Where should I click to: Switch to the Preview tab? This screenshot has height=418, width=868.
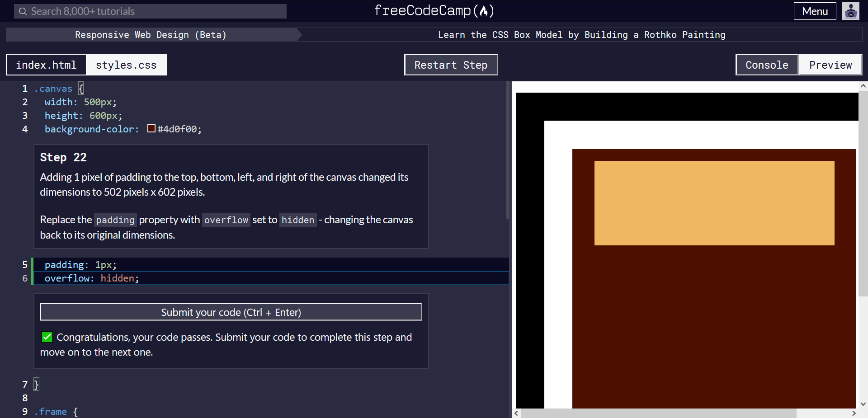(830, 65)
